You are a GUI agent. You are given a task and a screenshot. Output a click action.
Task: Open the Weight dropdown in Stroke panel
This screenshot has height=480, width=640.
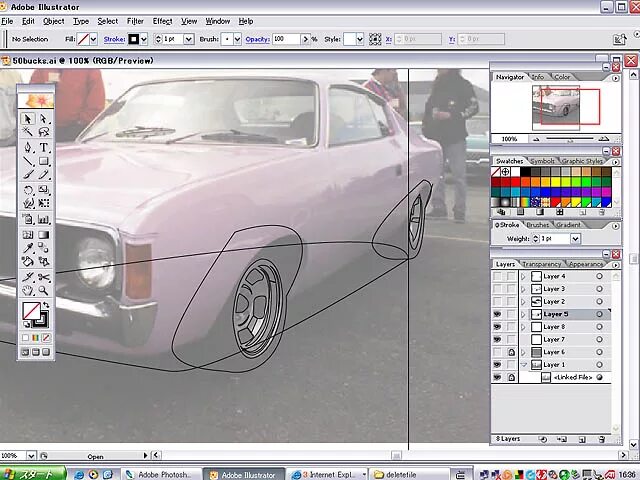tap(575, 239)
